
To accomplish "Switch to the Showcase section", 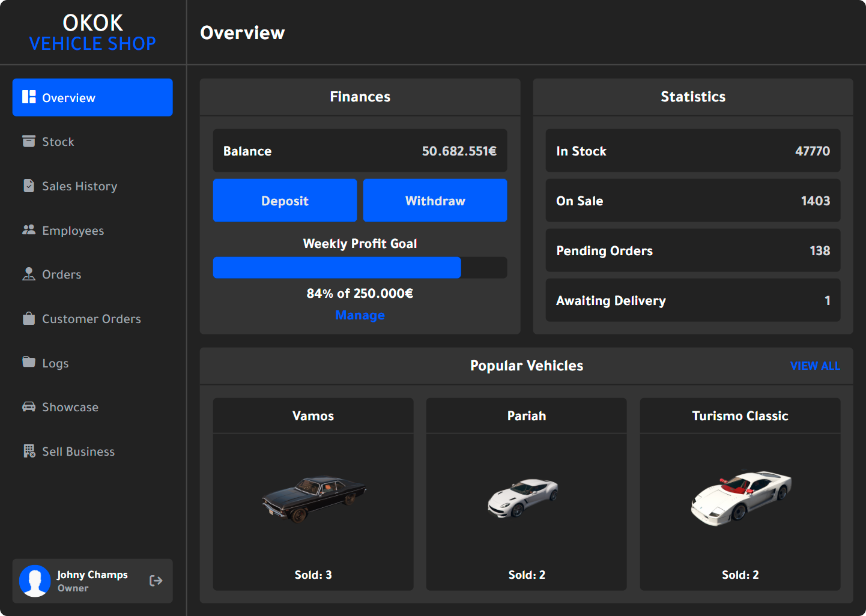I will click(70, 406).
